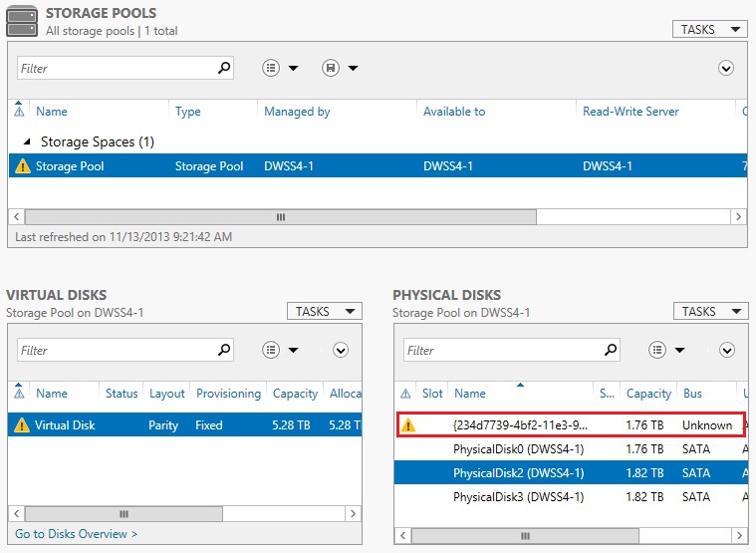Click the warning icon beside Storage Pool row
Screen dimensions: 756x553
[x=23, y=166]
